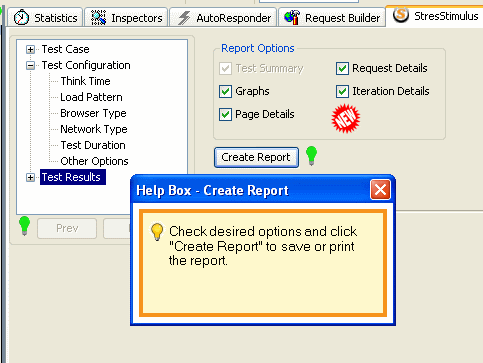Collapse the Test Configuration node
The height and width of the screenshot is (363, 483).
(x=30, y=66)
